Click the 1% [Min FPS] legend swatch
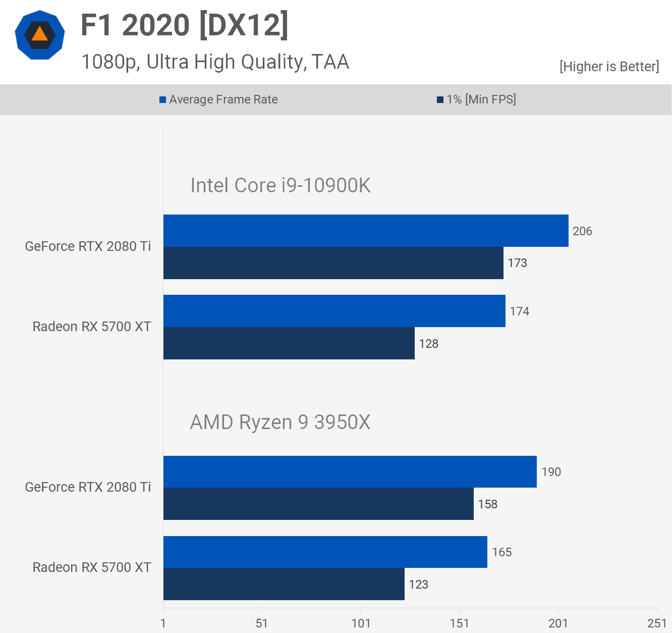The height and width of the screenshot is (633, 672). pos(440,100)
